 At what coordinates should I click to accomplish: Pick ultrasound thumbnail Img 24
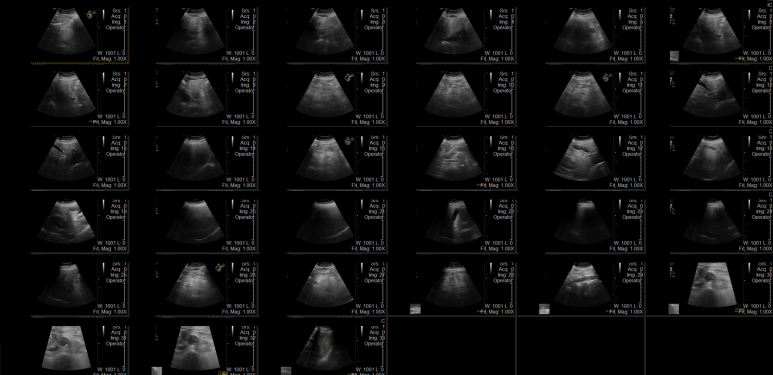coord(712,221)
